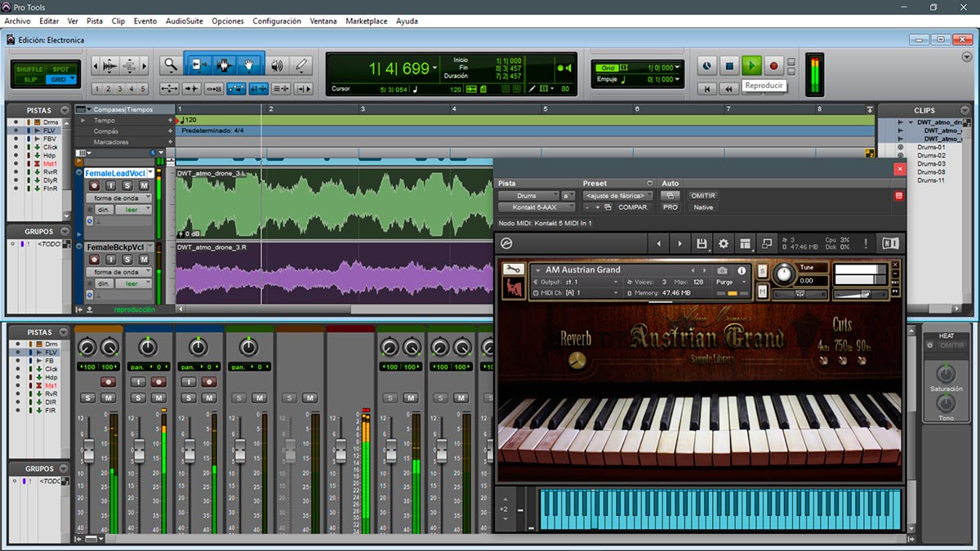
Task: Click the Play button in transport
Action: [752, 64]
